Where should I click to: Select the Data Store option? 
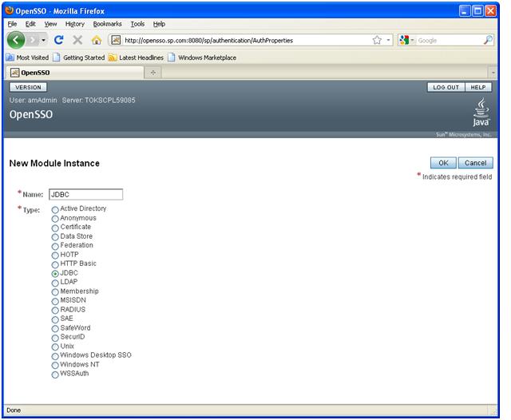click(55, 237)
